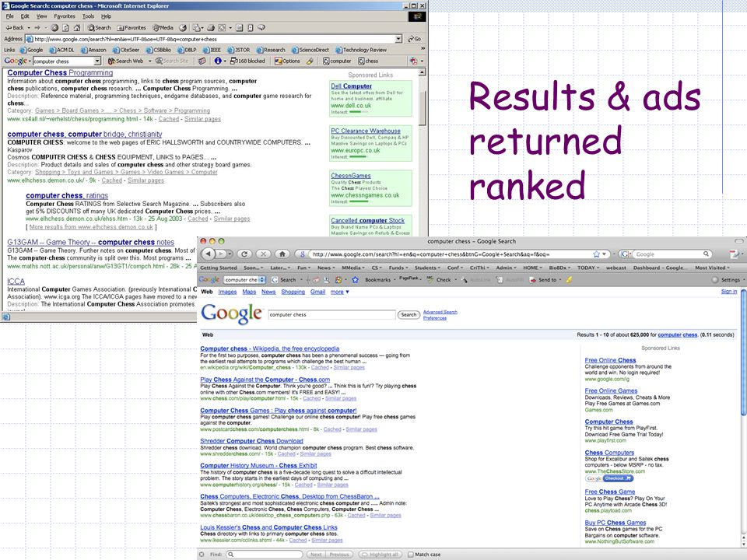The image size is (747, 560).
Task: Open the Help menu in Internet Explorer
Action: click(x=106, y=16)
